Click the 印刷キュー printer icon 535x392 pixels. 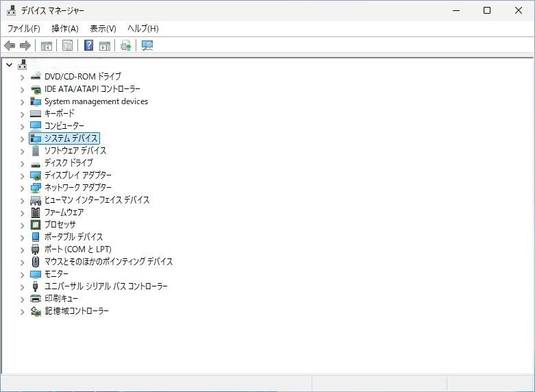pos(36,299)
